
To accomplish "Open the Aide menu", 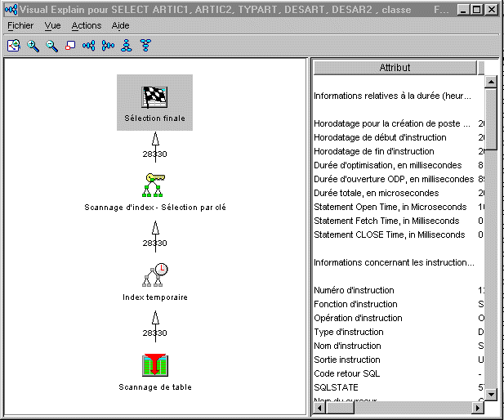I will click(x=121, y=25).
